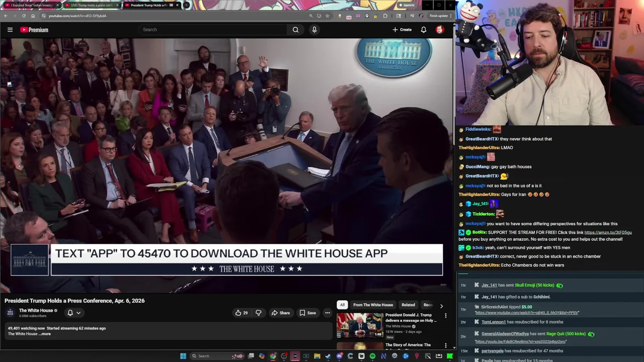The height and width of the screenshot is (362, 644).
Task: Save the video to a playlist
Action: 308,313
